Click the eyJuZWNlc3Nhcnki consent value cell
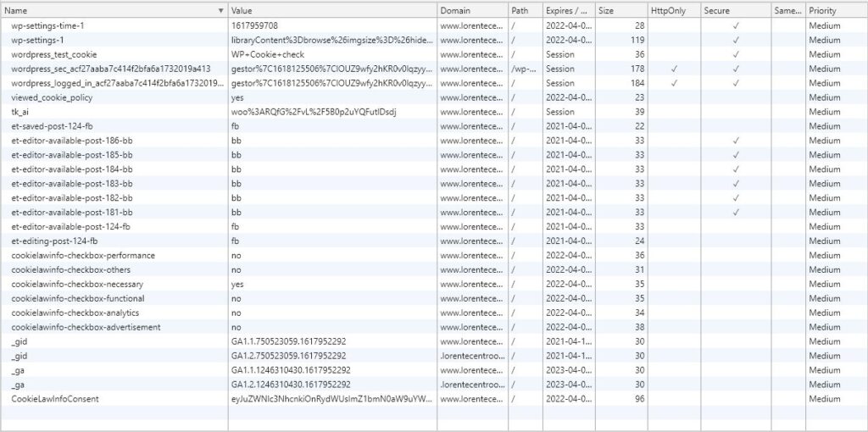The width and height of the screenshot is (868, 432). coord(332,399)
